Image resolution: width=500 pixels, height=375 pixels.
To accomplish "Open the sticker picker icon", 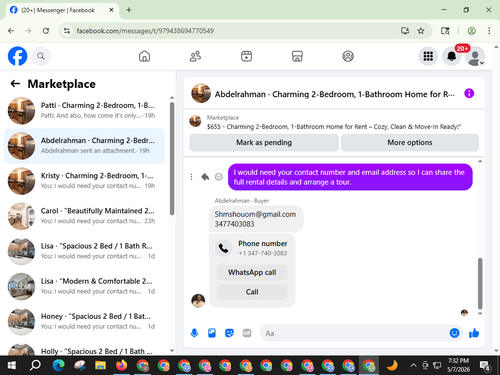I will tap(229, 333).
